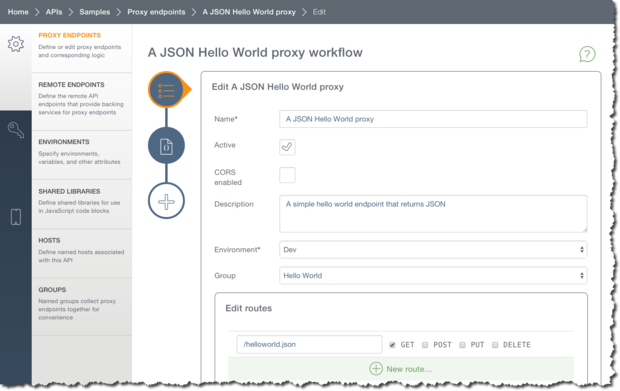Open help via the question mark bubble
The image size is (620, 391).
point(587,54)
